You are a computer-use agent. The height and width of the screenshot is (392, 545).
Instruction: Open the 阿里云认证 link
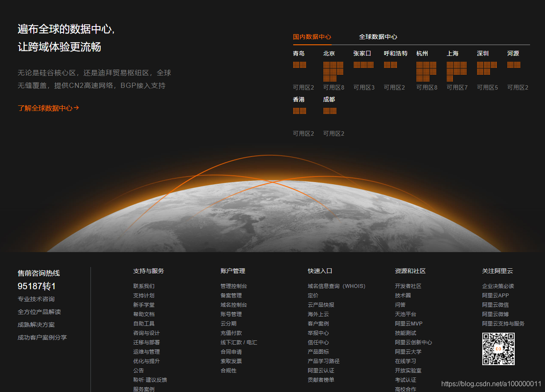(321, 371)
